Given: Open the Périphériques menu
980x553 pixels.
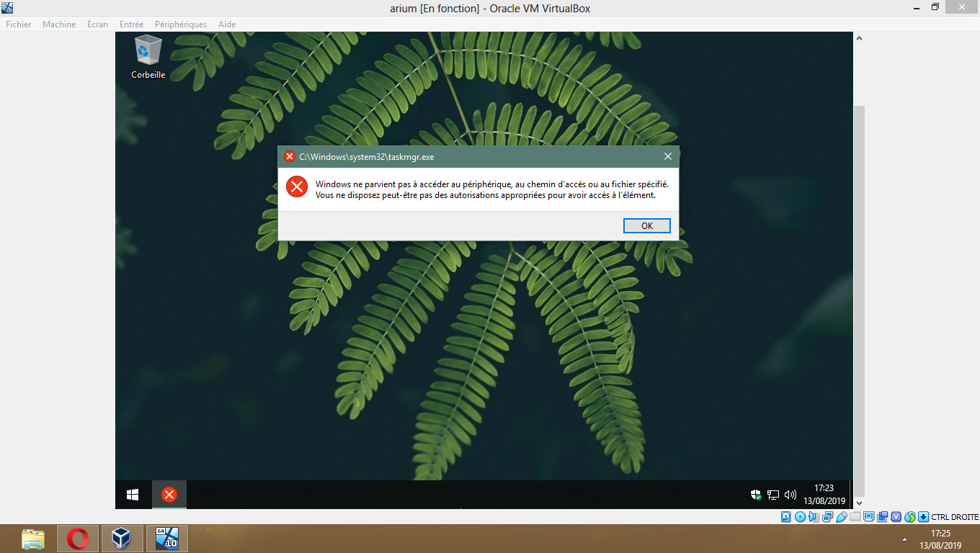Looking at the screenshot, I should coord(181,24).
